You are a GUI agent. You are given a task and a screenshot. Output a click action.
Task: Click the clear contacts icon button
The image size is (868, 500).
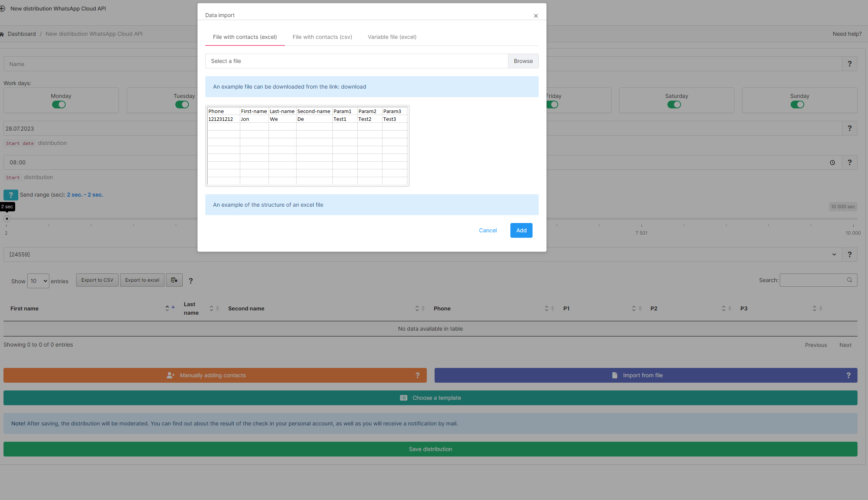174,280
